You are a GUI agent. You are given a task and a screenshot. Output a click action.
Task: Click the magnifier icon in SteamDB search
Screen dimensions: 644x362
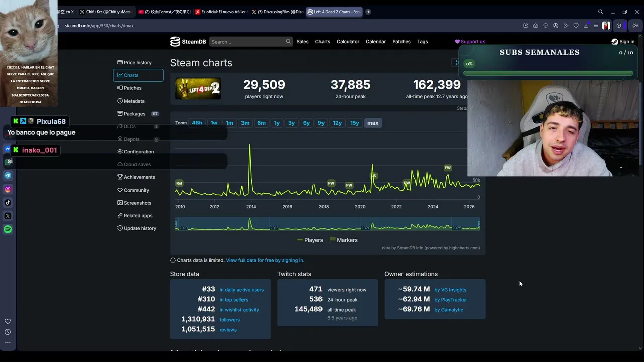point(288,42)
